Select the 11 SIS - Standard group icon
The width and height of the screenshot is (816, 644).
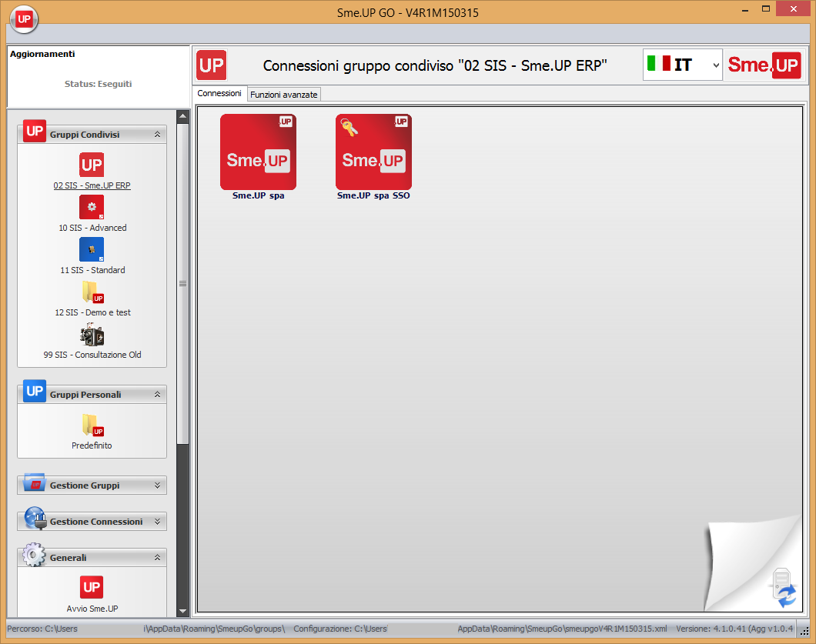click(92, 249)
